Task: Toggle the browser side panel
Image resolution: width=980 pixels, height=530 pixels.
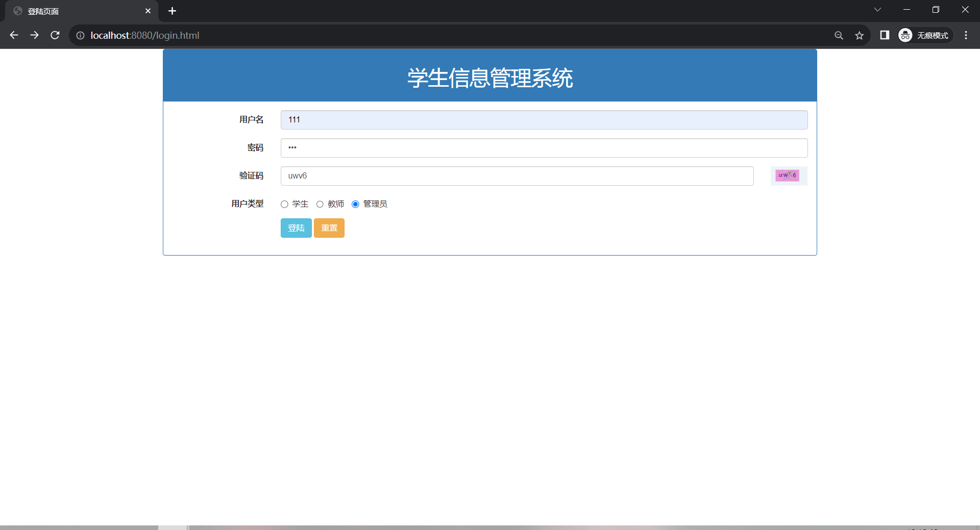Action: [885, 35]
